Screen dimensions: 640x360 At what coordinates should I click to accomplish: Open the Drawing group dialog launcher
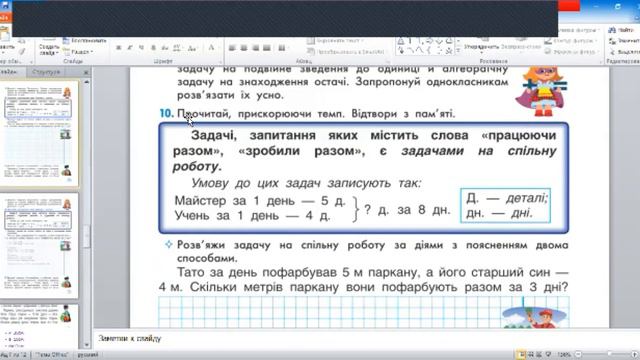pos(601,62)
